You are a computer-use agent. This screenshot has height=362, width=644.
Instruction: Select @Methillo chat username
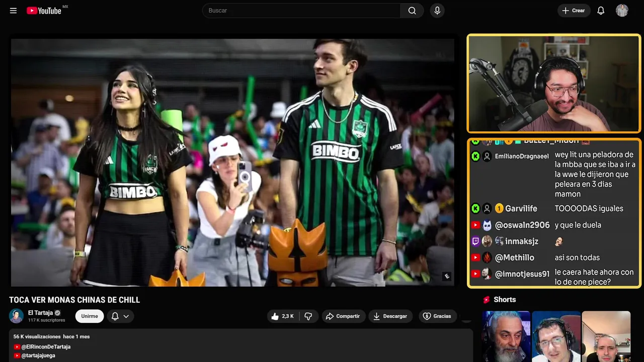point(515,257)
